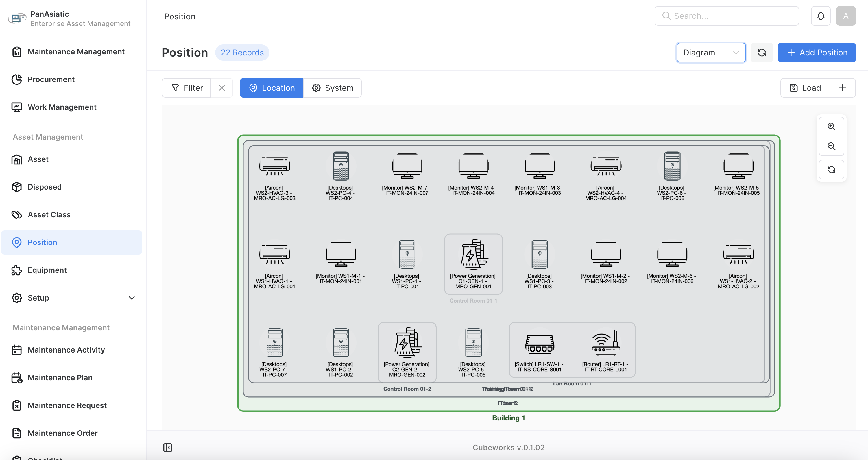Go to Asset Class in sidebar
Screen dimensions: 868x460
point(49,214)
